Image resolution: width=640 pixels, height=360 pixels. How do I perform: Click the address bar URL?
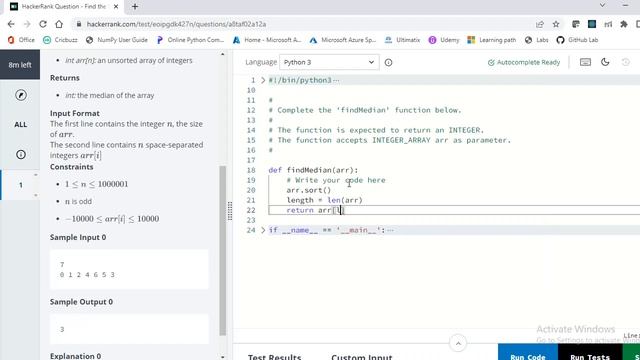(176, 24)
